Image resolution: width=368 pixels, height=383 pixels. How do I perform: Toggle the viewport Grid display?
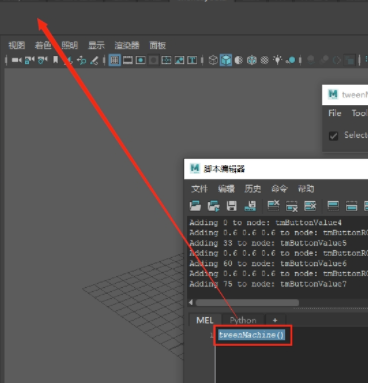click(x=114, y=60)
